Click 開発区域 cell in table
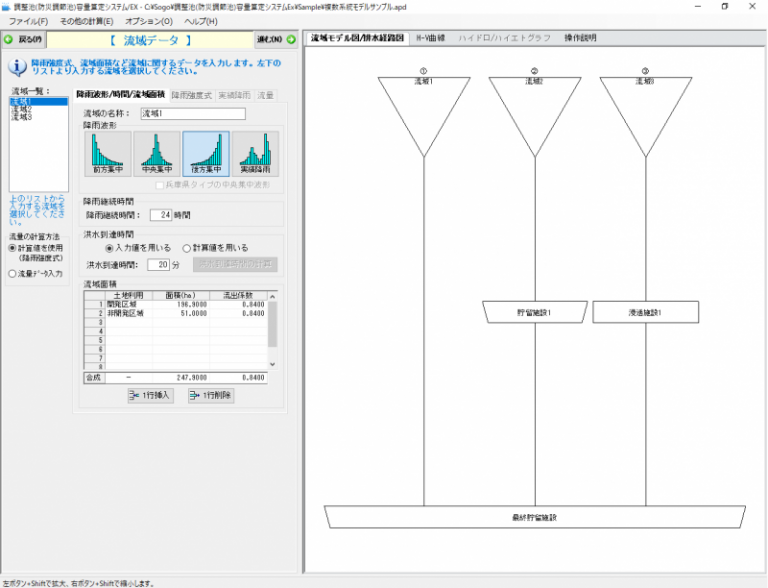The image size is (768, 588). [x=129, y=304]
